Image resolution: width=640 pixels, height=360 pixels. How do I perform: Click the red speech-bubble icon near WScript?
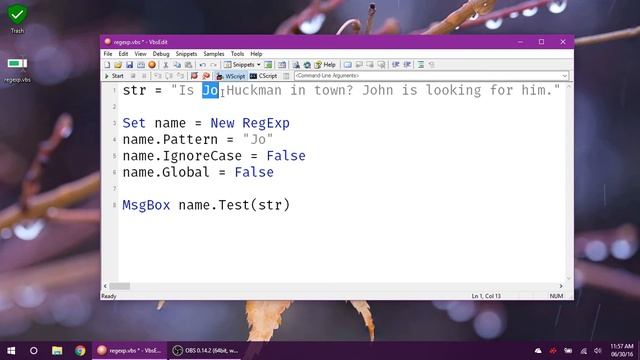click(206, 76)
